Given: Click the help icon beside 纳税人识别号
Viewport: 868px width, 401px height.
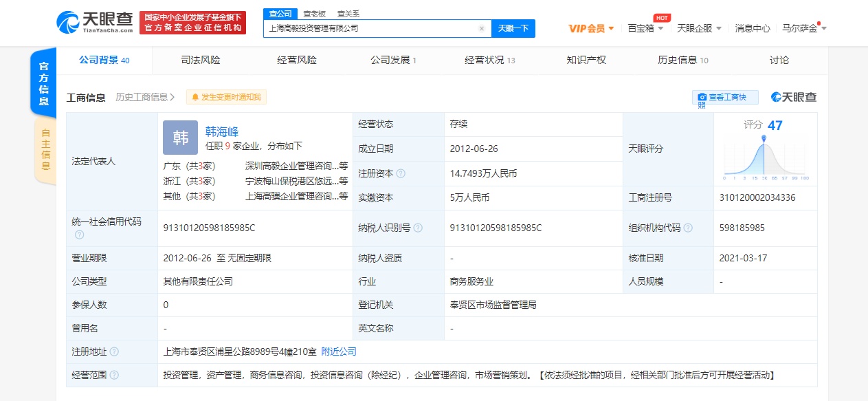Looking at the screenshot, I should pos(418,228).
